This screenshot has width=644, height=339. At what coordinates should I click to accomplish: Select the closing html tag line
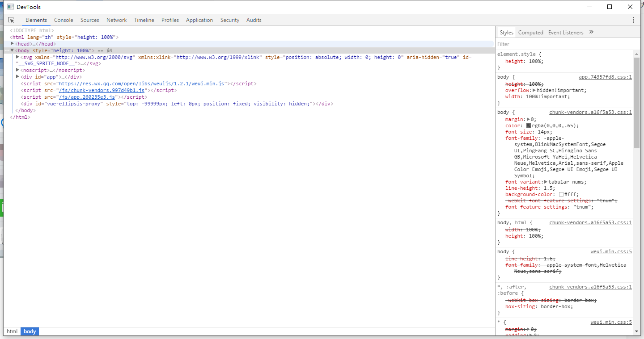pos(20,117)
